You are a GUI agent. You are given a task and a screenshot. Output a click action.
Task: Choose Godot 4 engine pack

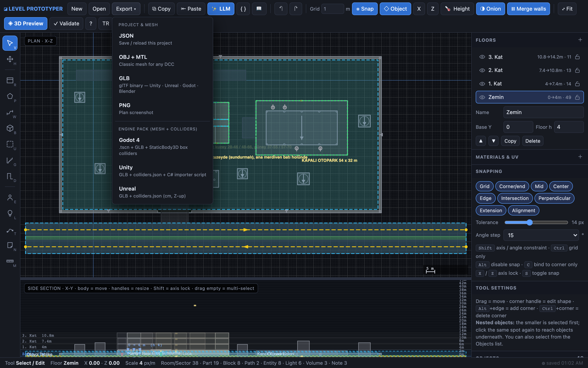162,147
